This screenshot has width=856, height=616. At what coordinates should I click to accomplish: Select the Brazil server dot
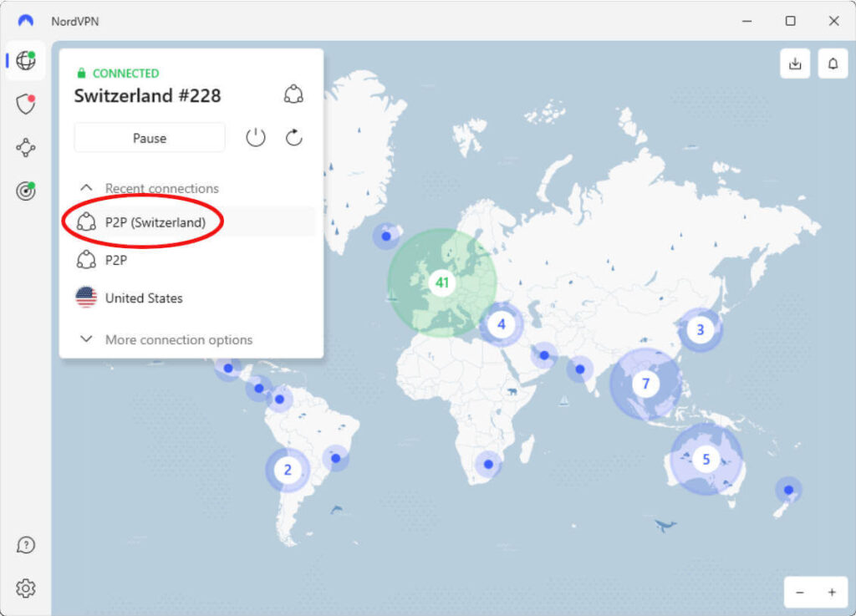[x=336, y=458]
